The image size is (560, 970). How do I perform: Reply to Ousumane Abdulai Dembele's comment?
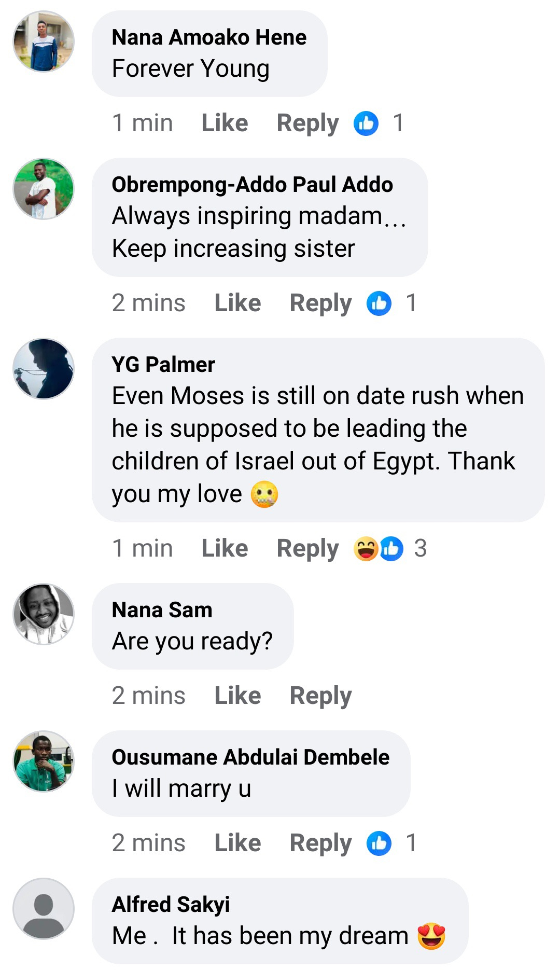click(x=320, y=843)
